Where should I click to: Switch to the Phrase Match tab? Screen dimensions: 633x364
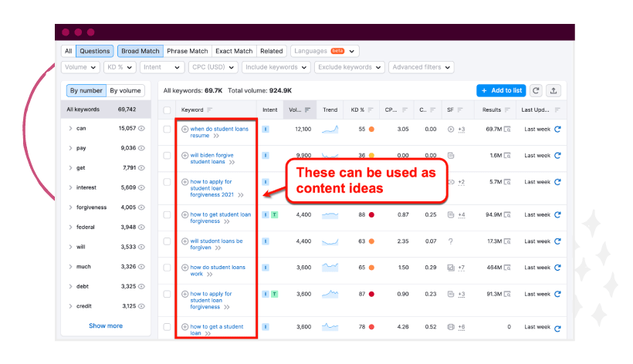coord(187,51)
